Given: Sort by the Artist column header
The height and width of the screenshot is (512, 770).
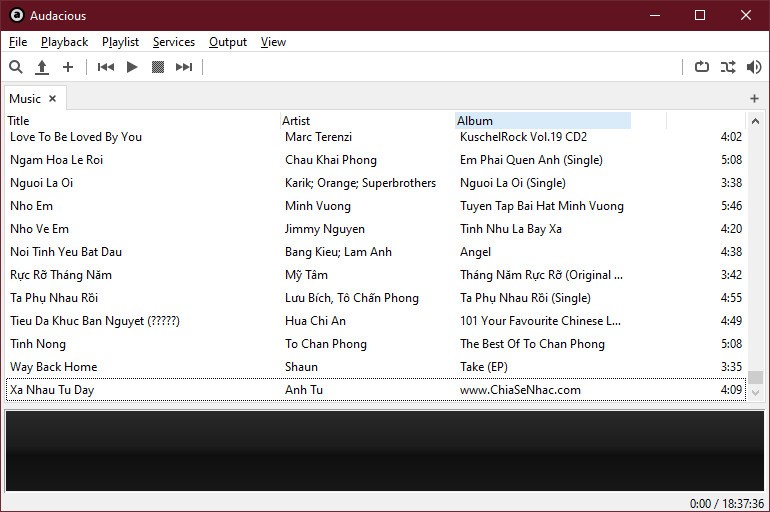Looking at the screenshot, I should click(367, 121).
